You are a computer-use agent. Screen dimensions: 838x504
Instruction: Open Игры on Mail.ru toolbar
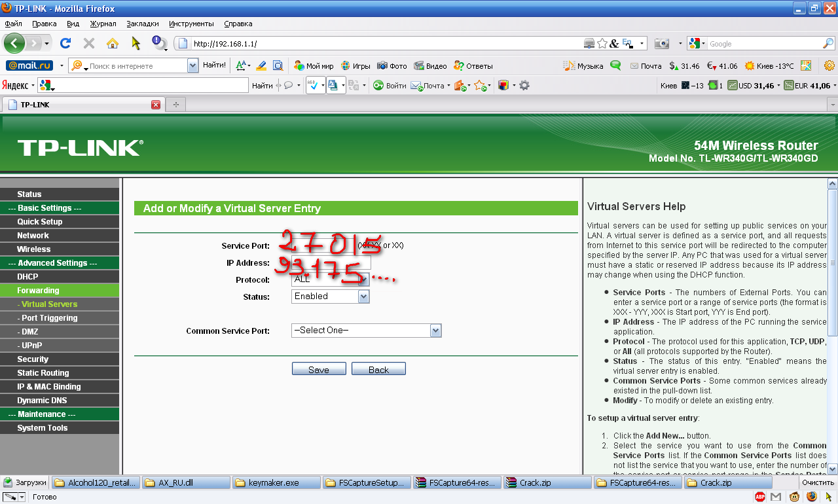(355, 65)
